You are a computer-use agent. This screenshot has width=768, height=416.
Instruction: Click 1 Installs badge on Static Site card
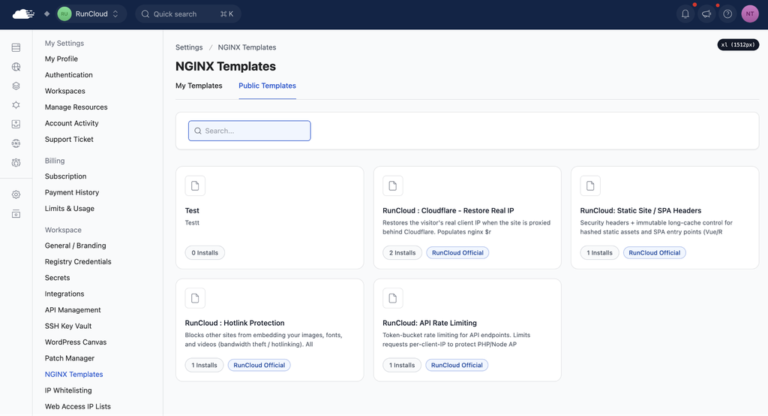coord(600,253)
